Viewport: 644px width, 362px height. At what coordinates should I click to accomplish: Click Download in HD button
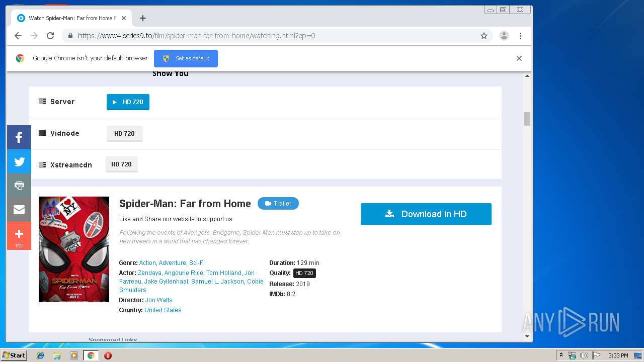click(426, 214)
